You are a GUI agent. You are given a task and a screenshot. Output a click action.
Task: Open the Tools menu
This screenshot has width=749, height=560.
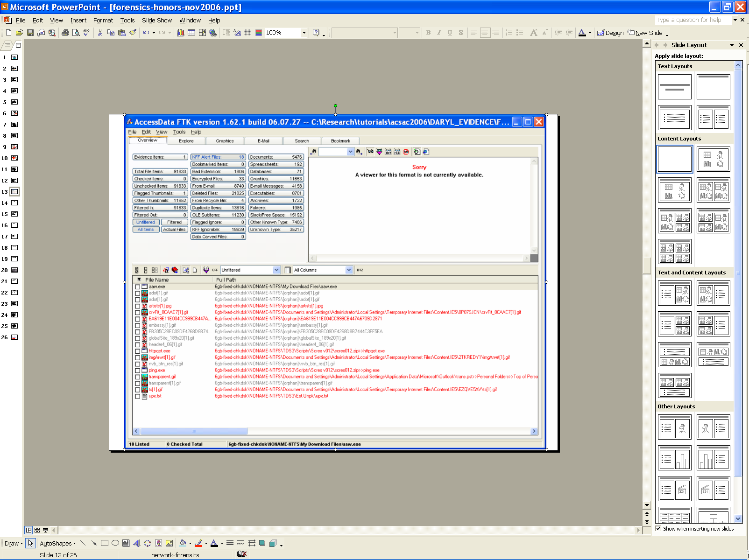click(127, 21)
